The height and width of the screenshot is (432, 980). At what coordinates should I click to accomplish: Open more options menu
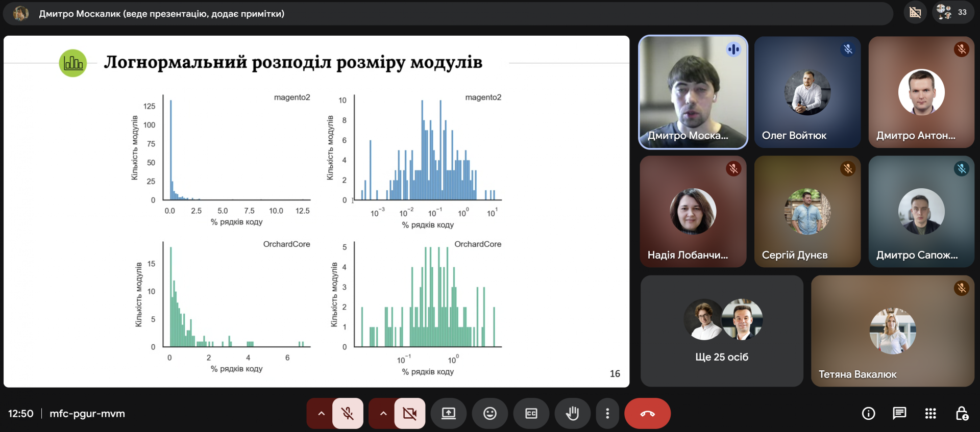point(607,413)
